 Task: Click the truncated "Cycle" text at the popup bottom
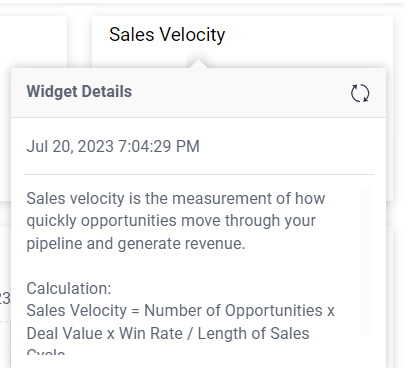pyautogui.click(x=46, y=351)
